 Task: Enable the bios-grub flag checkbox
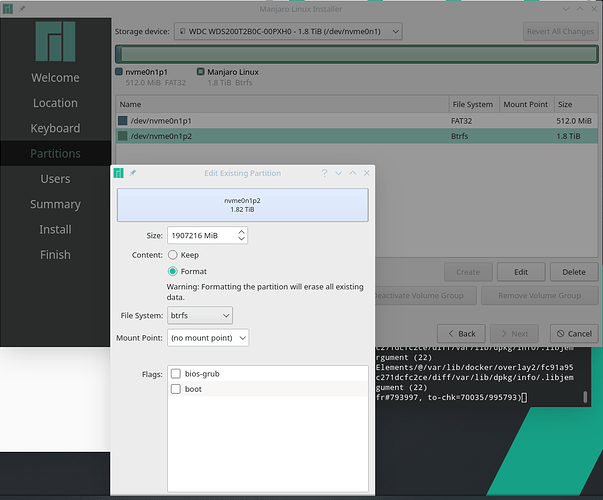176,373
